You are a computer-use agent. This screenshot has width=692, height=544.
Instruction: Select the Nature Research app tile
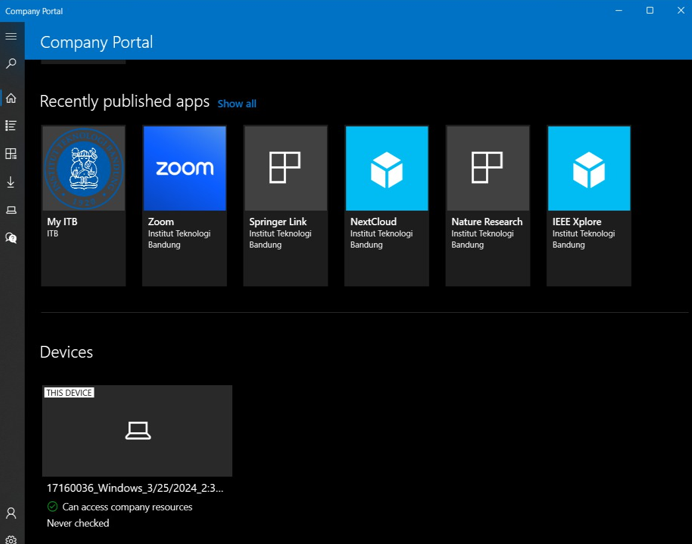pos(488,205)
